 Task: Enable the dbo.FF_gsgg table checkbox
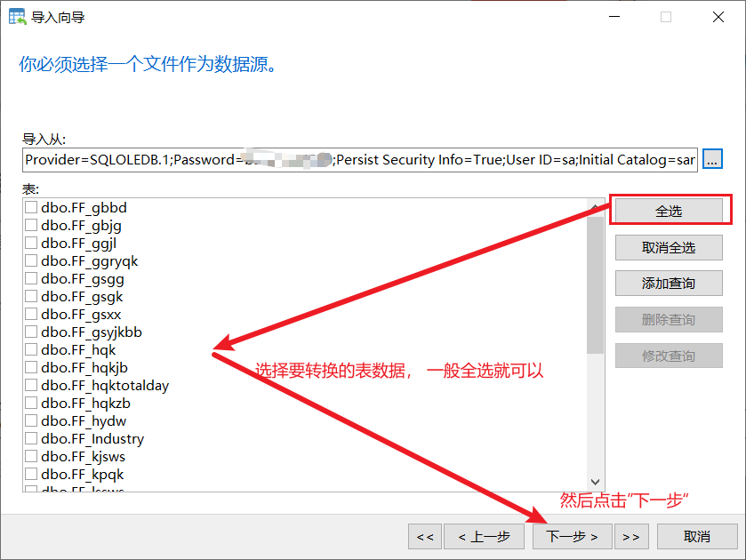[x=31, y=279]
